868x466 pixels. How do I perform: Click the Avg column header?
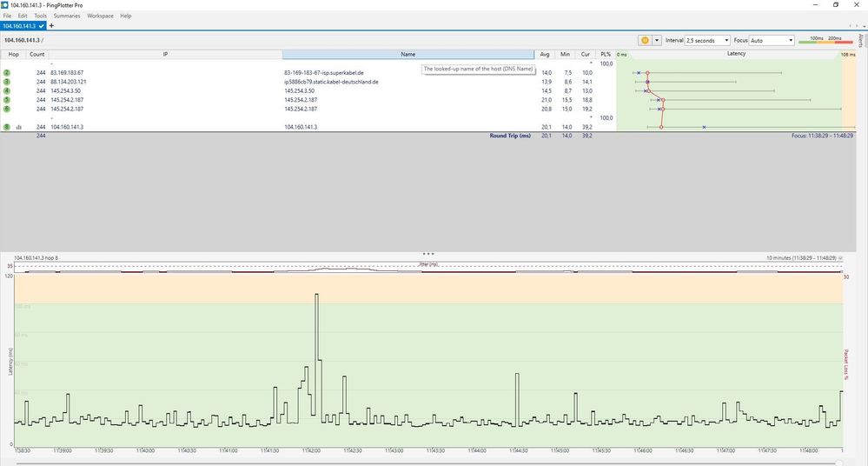click(x=545, y=54)
